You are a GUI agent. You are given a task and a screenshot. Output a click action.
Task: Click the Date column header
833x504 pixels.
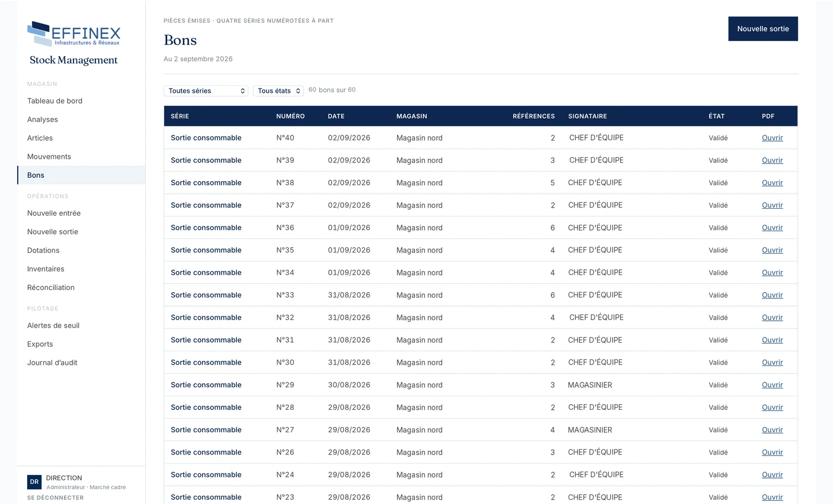point(336,116)
